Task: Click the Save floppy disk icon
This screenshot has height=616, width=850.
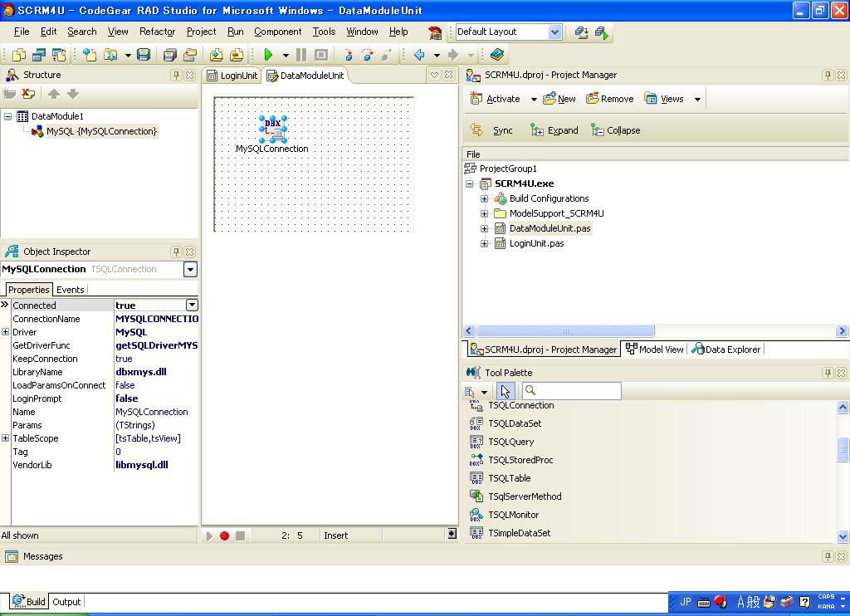Action: coord(144,55)
